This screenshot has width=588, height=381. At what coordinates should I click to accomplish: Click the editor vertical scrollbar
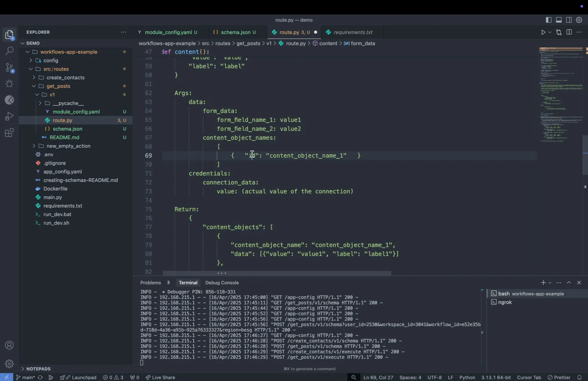pos(585,155)
